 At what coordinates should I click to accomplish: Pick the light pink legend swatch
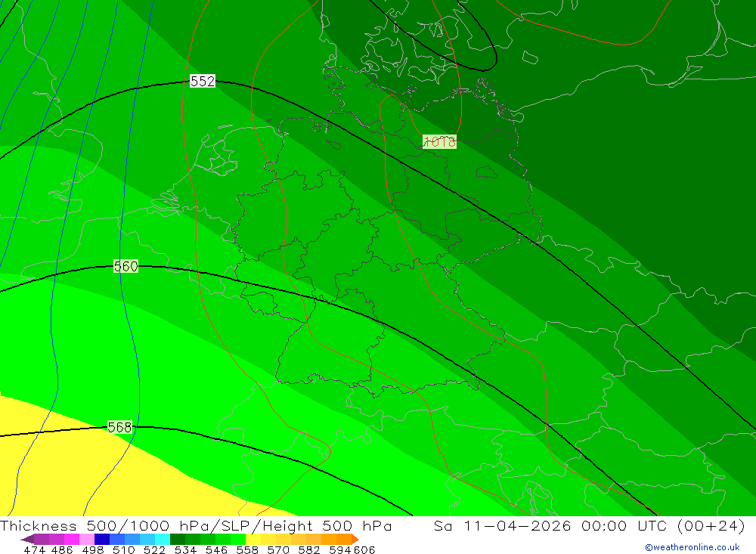pos(87,539)
